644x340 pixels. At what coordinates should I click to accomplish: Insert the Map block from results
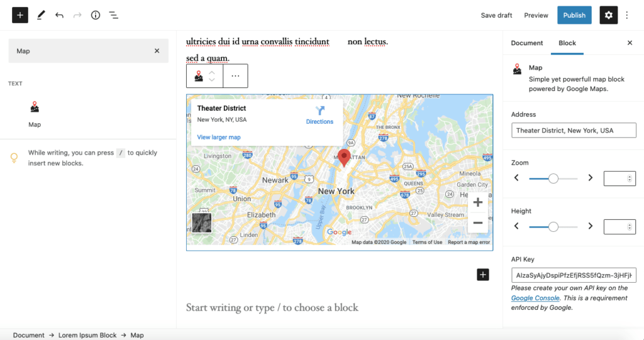point(35,114)
